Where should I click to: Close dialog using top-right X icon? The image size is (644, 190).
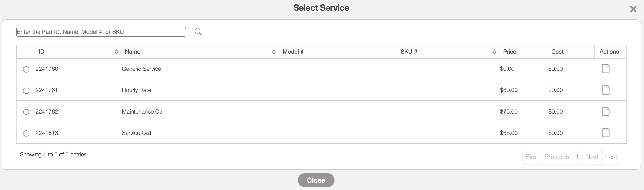click(x=633, y=9)
